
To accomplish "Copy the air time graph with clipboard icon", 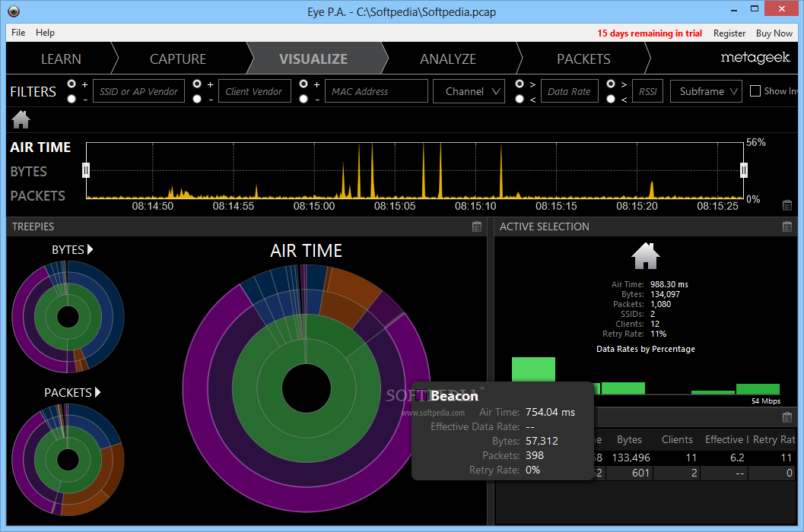I will [x=787, y=205].
